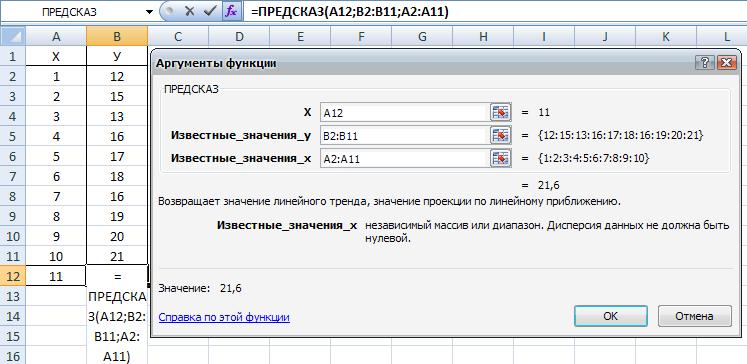The height and width of the screenshot is (364, 747).
Task: Select row 12 header
Action: click(13, 276)
